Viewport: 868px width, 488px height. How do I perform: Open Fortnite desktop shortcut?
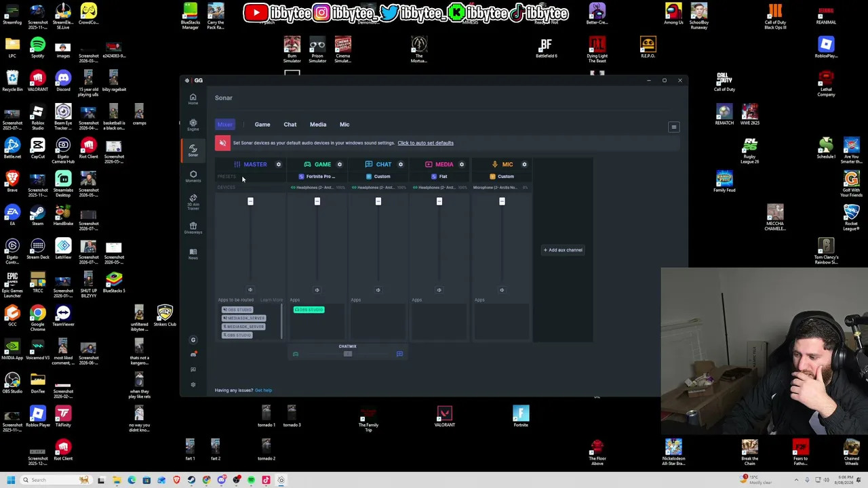pos(521,415)
